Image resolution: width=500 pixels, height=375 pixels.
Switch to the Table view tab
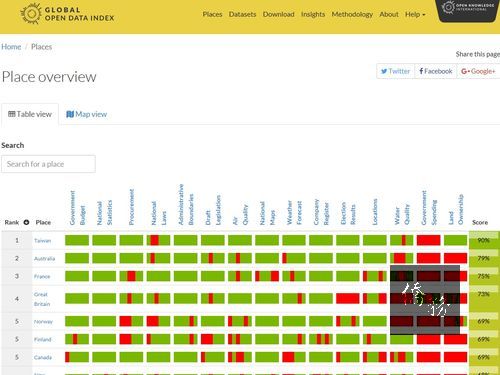(30, 114)
